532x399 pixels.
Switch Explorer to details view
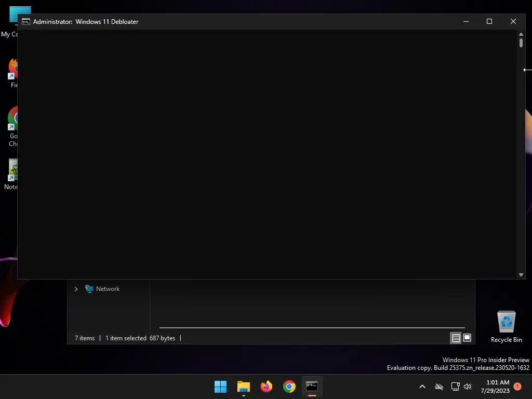pos(456,338)
